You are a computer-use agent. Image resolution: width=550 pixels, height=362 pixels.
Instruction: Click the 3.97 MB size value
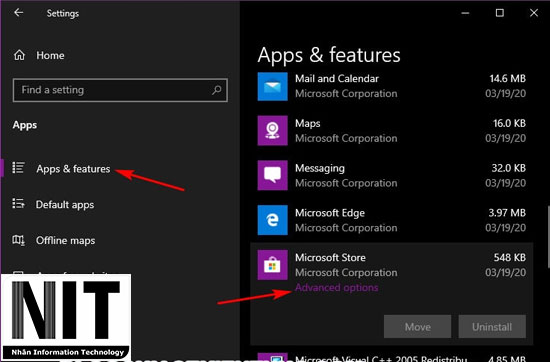(507, 213)
